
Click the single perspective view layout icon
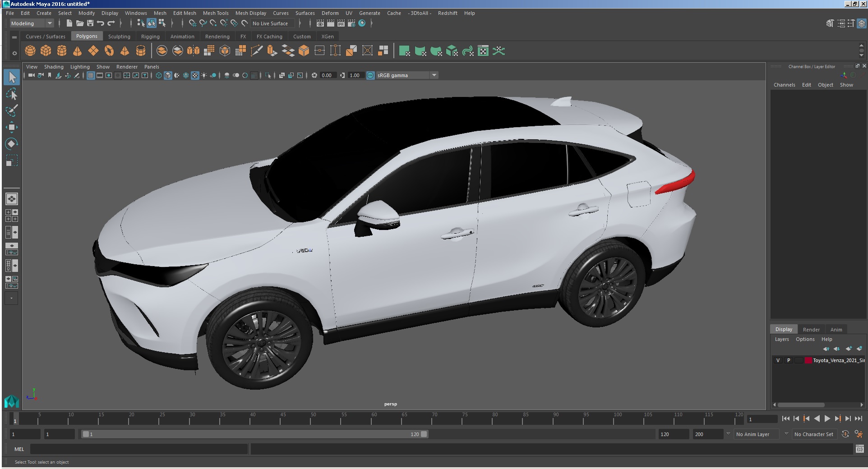[x=12, y=199]
